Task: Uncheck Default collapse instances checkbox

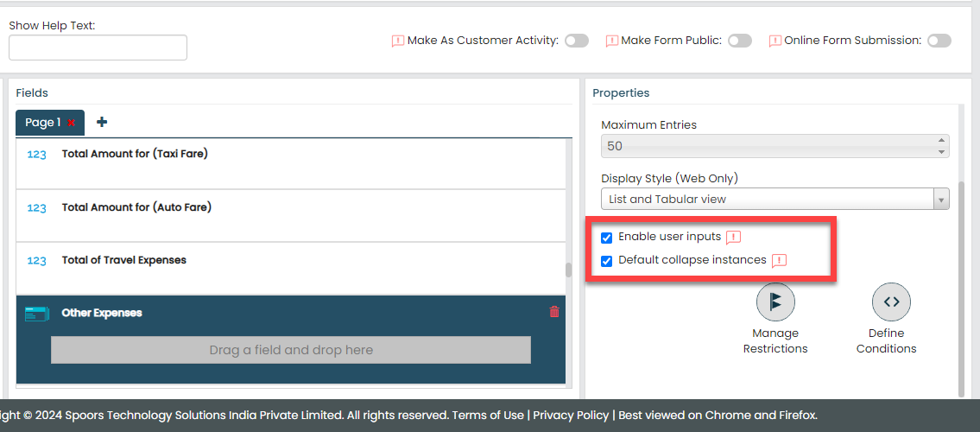Action: pos(607,261)
